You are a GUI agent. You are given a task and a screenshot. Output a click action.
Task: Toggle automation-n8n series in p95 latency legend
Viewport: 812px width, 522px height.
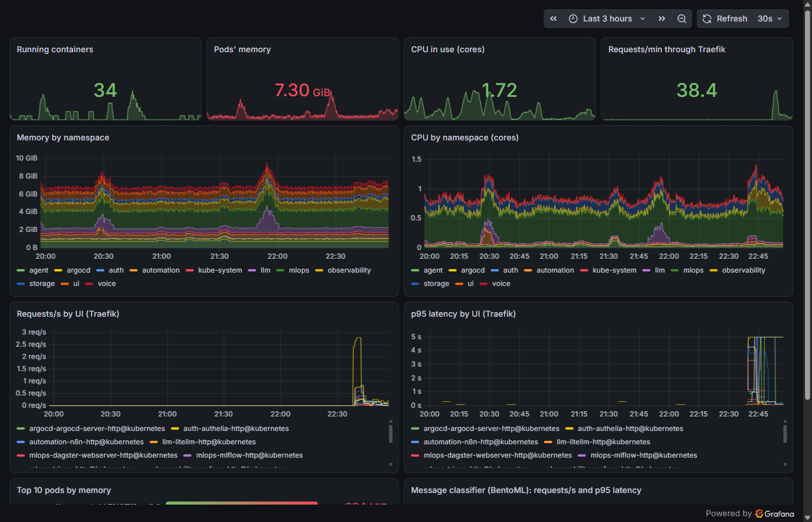(x=481, y=442)
